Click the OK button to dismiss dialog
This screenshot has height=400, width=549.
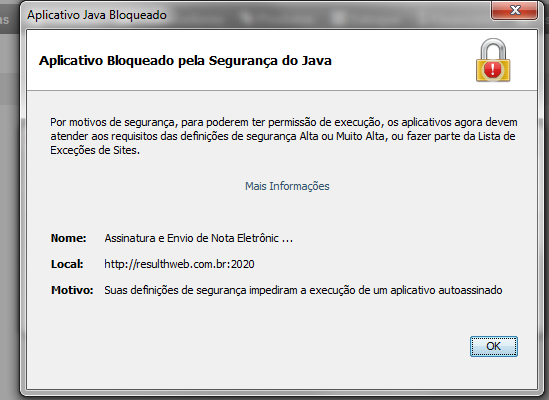click(493, 346)
